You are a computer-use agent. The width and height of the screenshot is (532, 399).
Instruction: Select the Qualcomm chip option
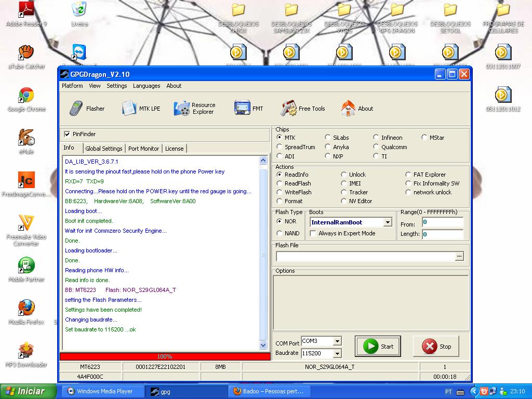point(376,147)
